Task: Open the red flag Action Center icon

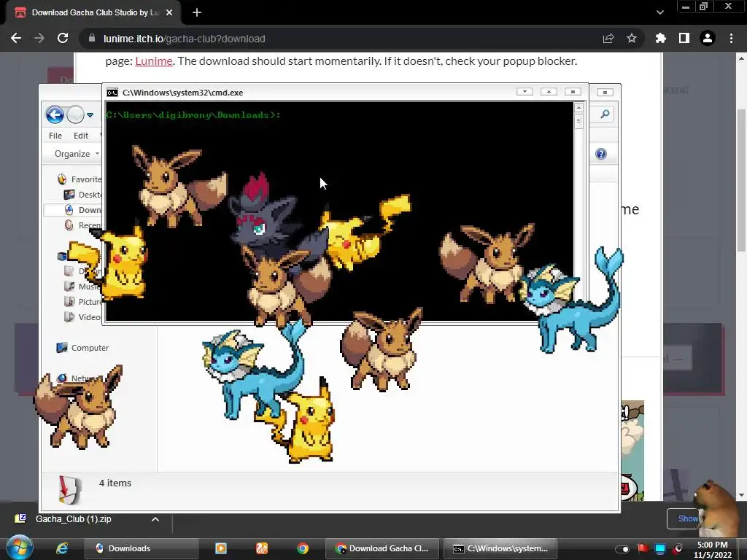Action: pos(643,548)
